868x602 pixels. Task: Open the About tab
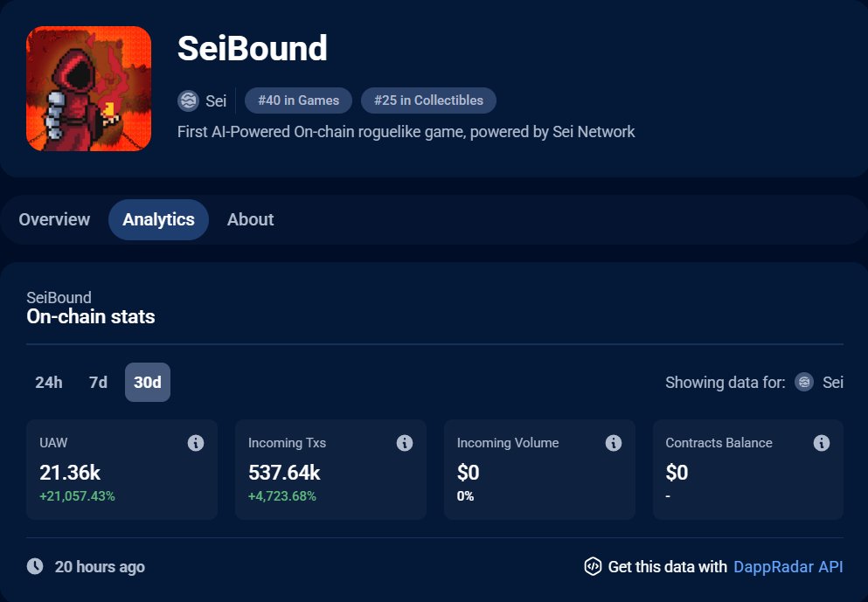[x=250, y=219]
